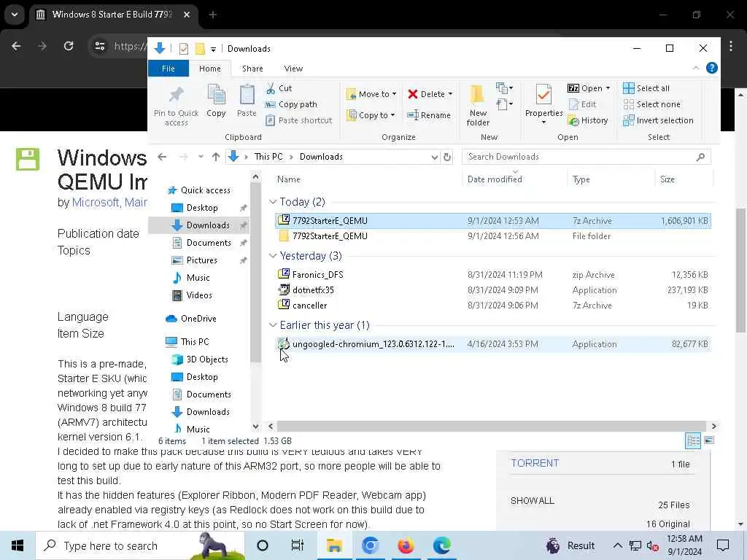This screenshot has height=560, width=747.
Task: Open Customize Quick Access Toolbar dropdown
Action: 214,49
